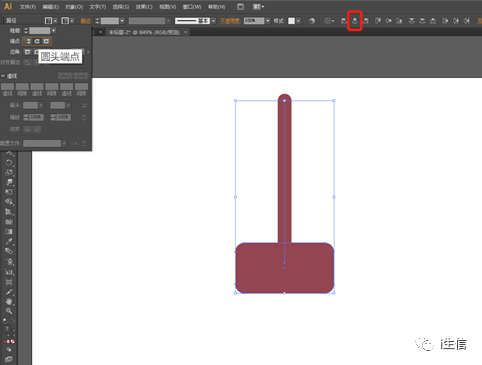Select the dark red rounded rectangle shape
482x365 pixels.
284,268
